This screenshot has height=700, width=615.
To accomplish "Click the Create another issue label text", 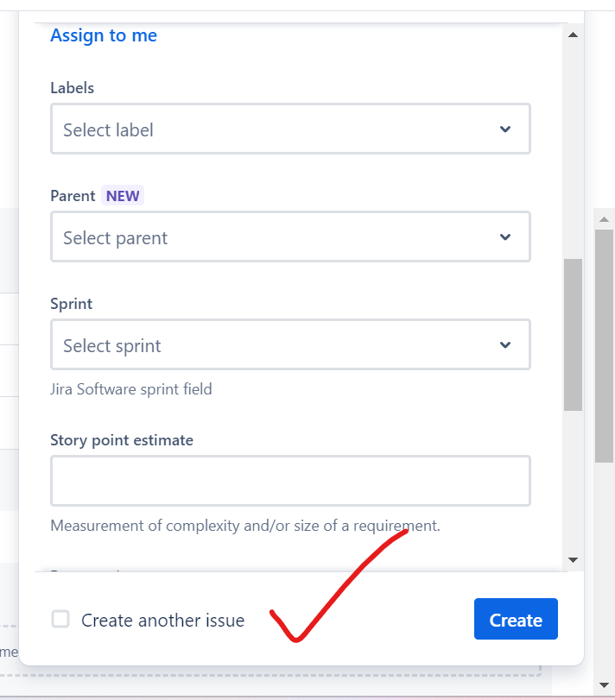I will (x=162, y=620).
